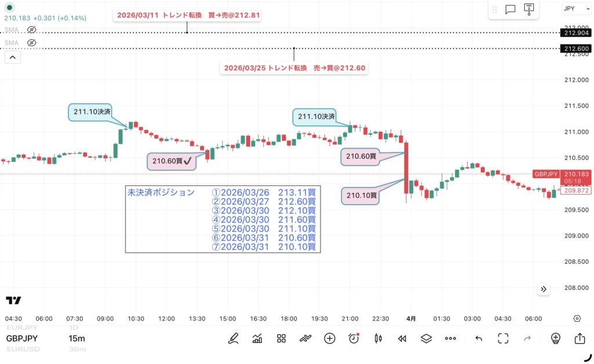Open the chart layouts grid icon
This screenshot has width=594, height=364.
tap(281, 338)
